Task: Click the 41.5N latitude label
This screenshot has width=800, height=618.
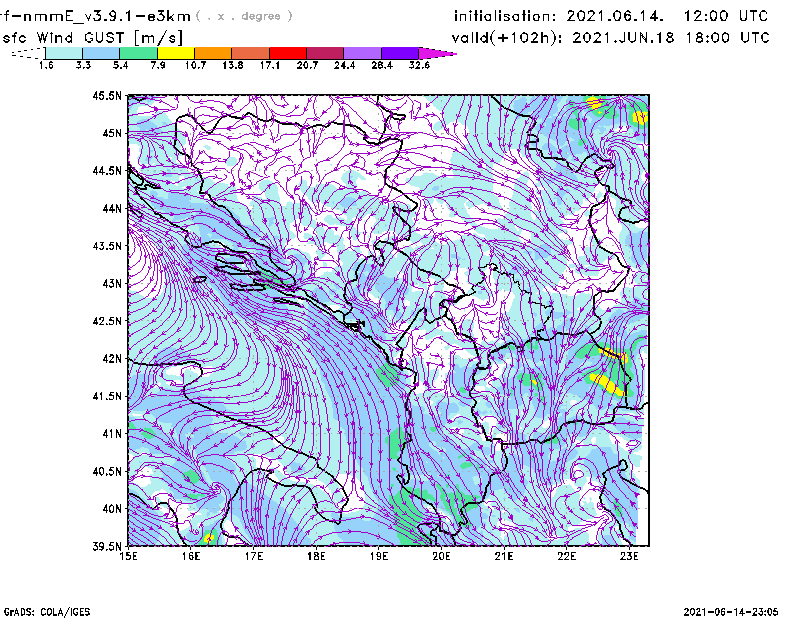Action: [x=107, y=396]
